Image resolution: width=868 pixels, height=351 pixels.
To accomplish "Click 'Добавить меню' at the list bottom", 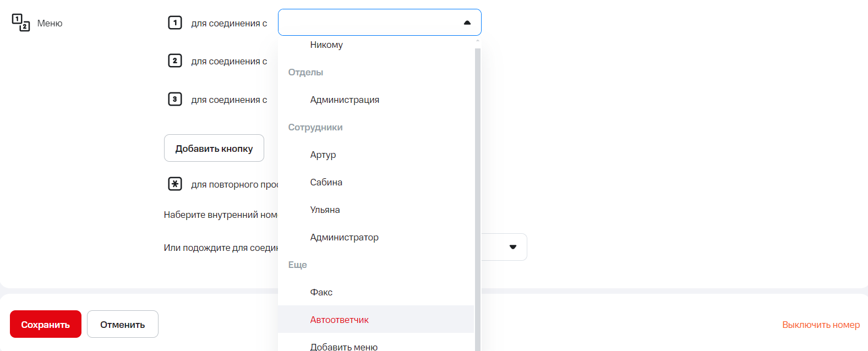I will pos(344,346).
